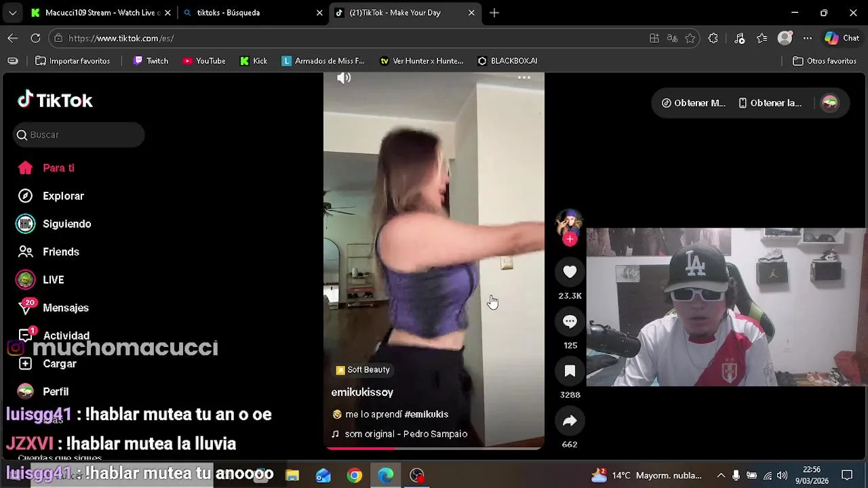The image size is (868, 488).
Task: Follow creator via red plus badge
Action: coord(570,239)
